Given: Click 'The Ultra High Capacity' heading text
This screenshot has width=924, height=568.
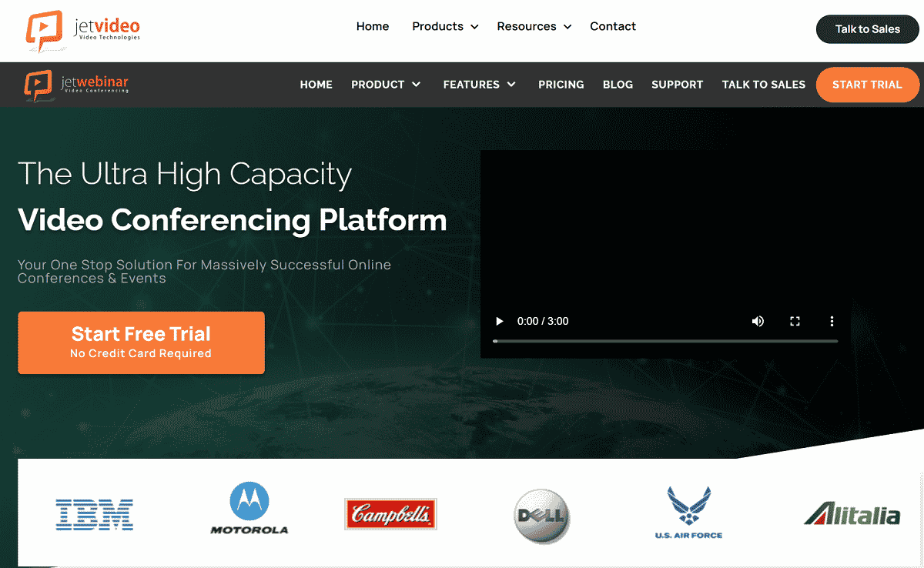Looking at the screenshot, I should [x=185, y=175].
